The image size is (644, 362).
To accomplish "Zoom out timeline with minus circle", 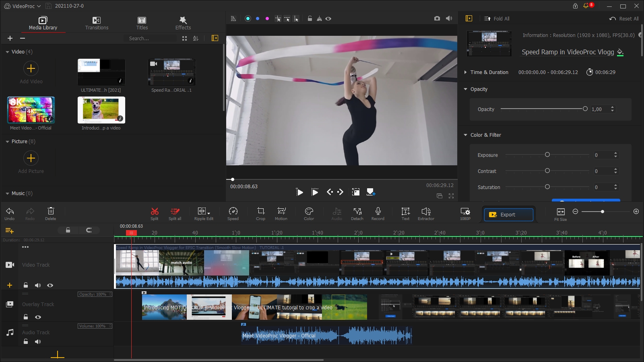I will pos(575,212).
